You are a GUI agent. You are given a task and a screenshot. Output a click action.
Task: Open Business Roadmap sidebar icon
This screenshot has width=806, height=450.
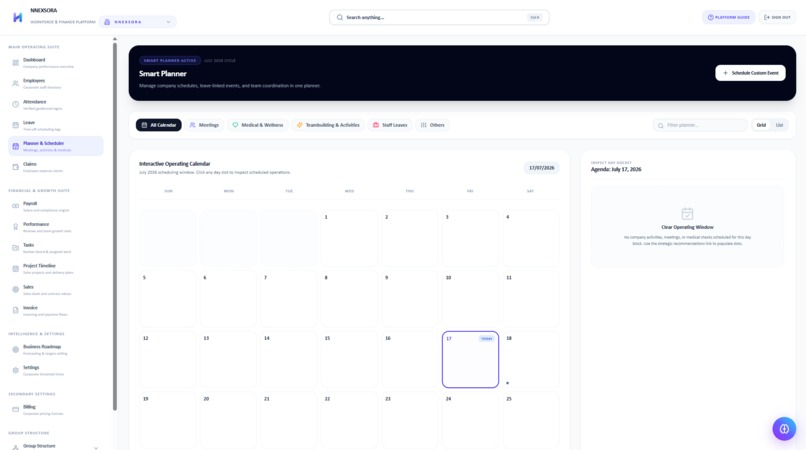[15, 350]
